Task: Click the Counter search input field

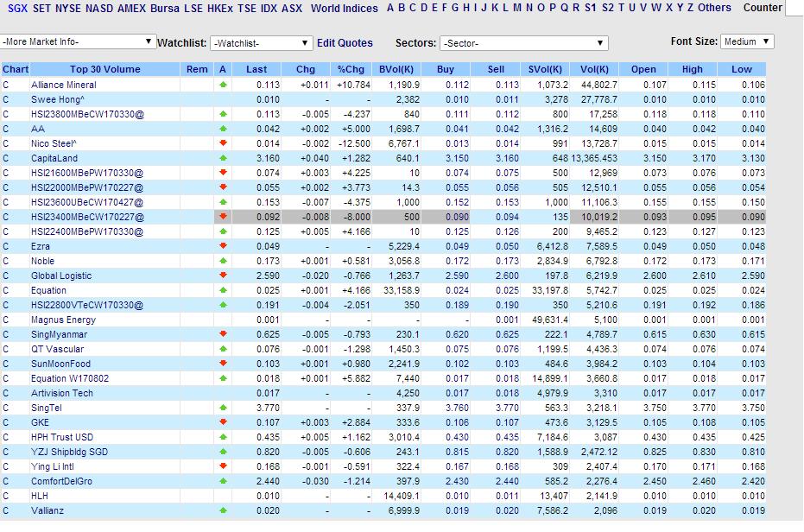Action: 795,8
